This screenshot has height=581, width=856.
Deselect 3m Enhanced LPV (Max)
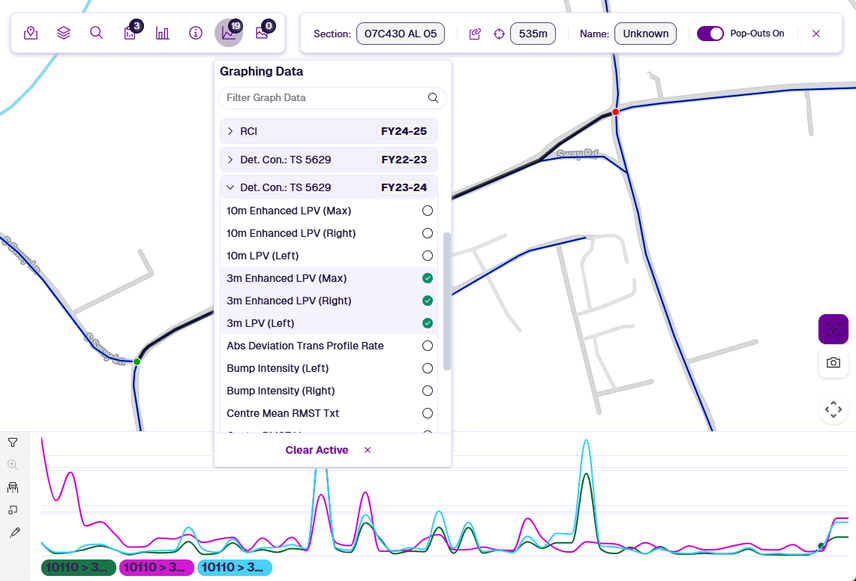[x=427, y=278]
